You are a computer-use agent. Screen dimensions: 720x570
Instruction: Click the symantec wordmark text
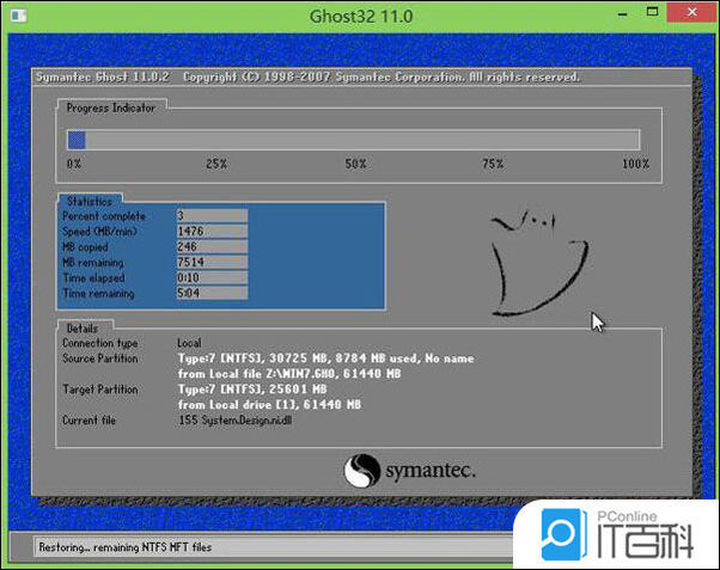tap(431, 471)
